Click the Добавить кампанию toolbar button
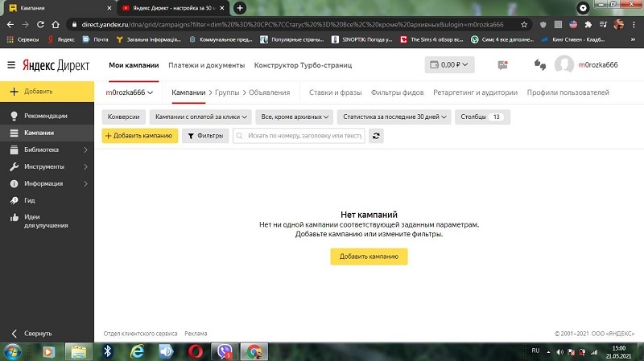 tap(139, 136)
